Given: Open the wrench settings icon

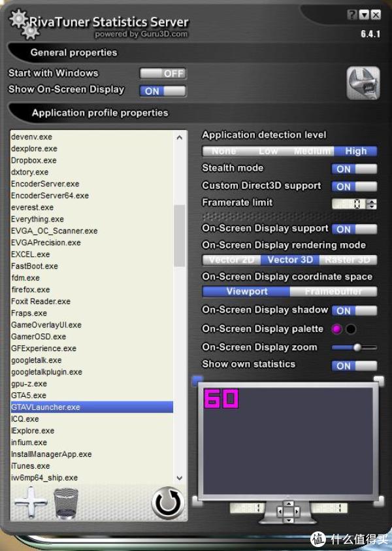Looking at the screenshot, I should (363, 83).
